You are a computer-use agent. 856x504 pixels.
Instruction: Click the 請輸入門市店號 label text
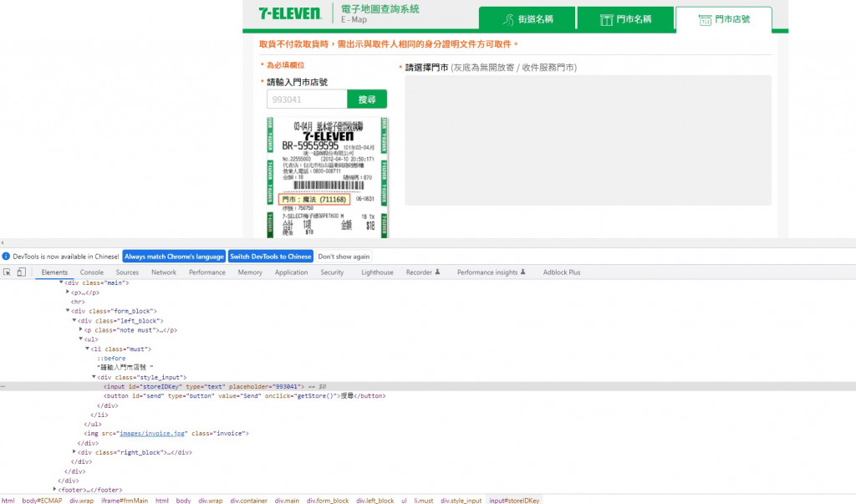coord(297,82)
